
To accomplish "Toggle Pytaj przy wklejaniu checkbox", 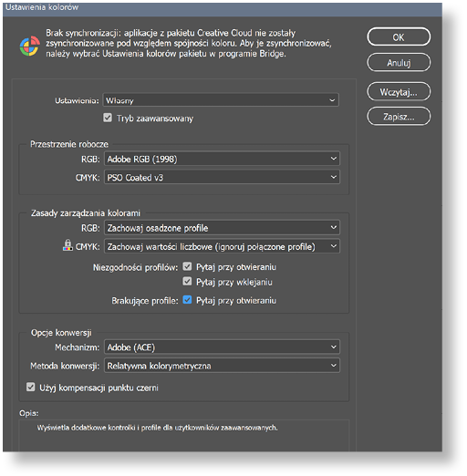I will 187,282.
